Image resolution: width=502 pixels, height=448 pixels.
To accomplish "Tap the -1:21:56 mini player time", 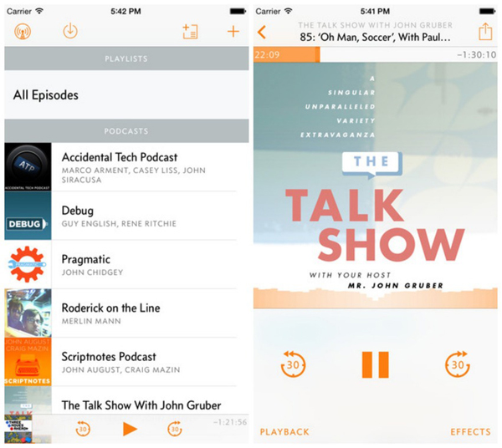I will [230, 422].
